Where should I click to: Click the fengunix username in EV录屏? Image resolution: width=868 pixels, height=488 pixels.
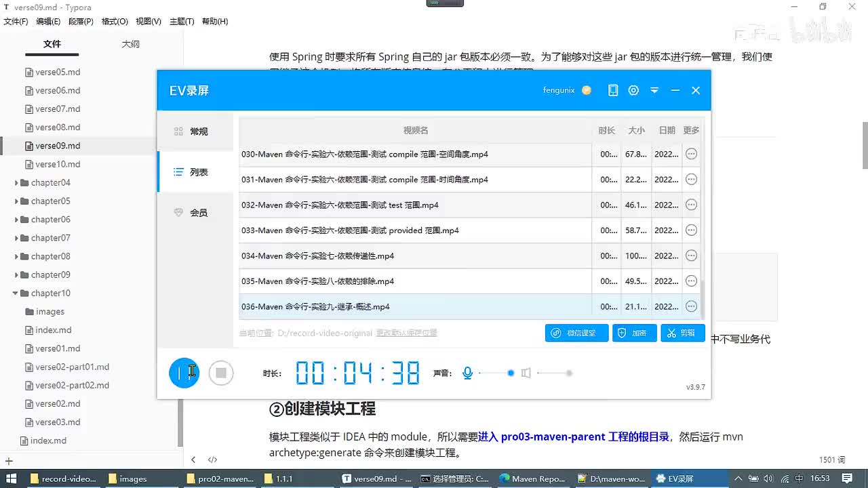[x=559, y=90]
